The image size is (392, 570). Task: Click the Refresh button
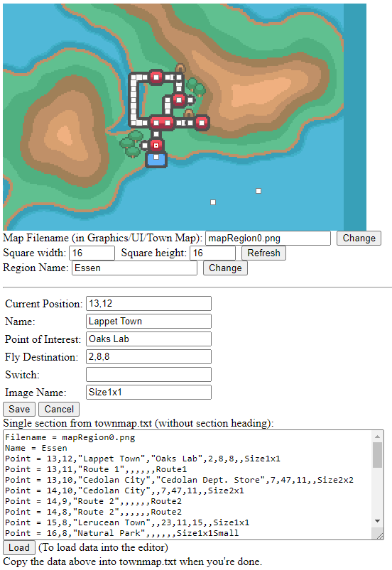tap(263, 253)
